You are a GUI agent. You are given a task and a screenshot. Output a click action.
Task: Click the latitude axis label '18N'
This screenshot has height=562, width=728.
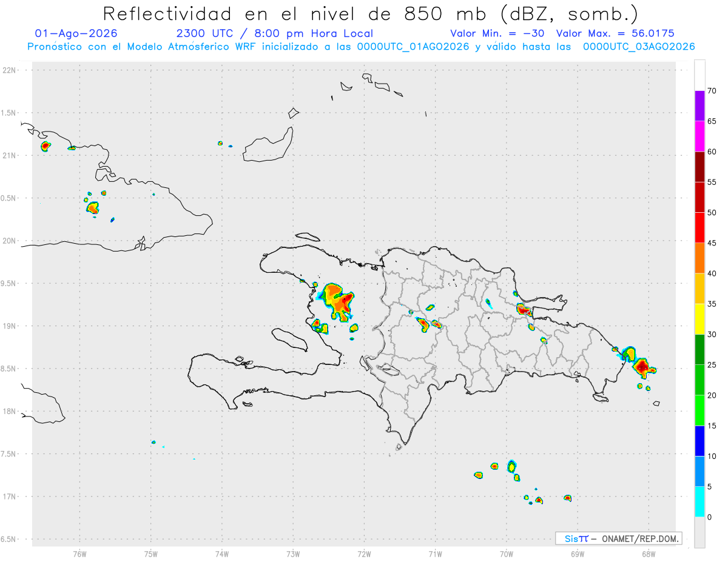(x=10, y=411)
